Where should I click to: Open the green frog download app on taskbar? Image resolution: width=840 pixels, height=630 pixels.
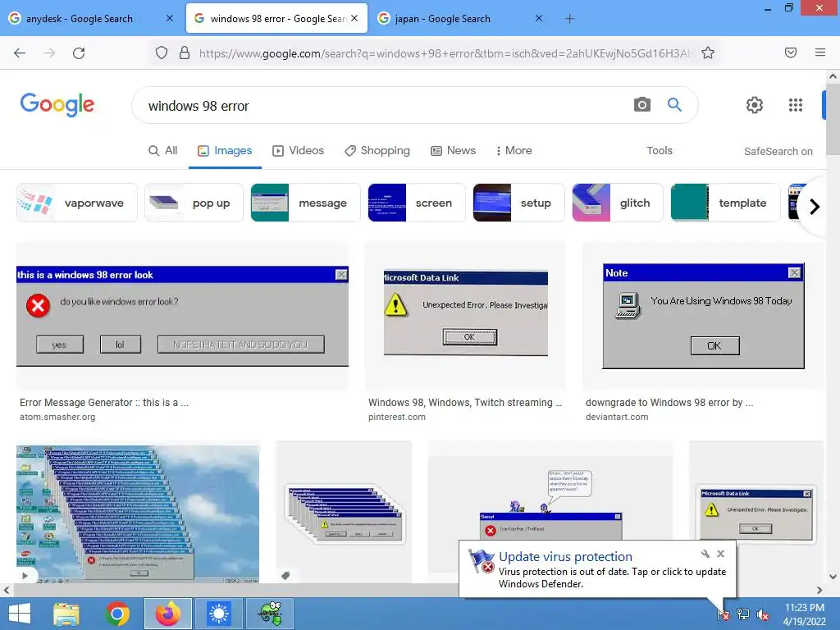[x=270, y=614]
